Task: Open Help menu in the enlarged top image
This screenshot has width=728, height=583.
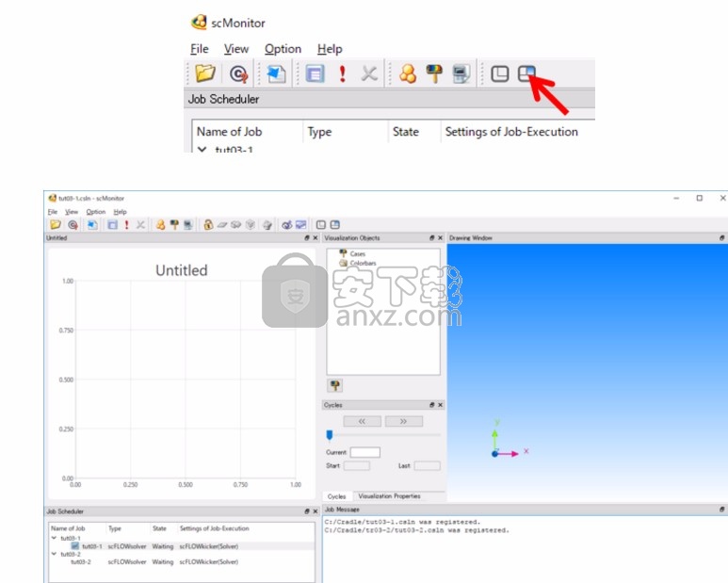Action: pos(330,49)
